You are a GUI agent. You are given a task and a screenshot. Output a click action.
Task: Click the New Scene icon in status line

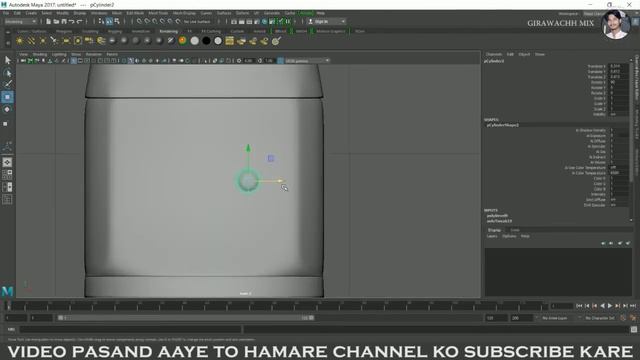pos(48,22)
